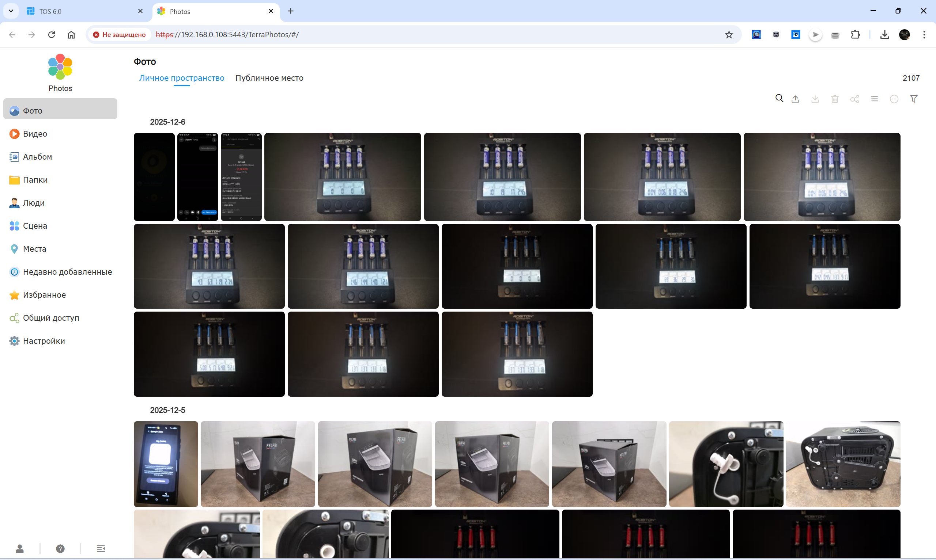Click the search magnifier icon in toolbar

point(779,99)
